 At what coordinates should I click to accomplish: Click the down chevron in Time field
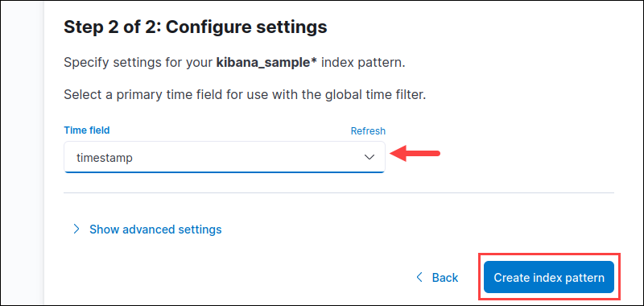click(369, 157)
